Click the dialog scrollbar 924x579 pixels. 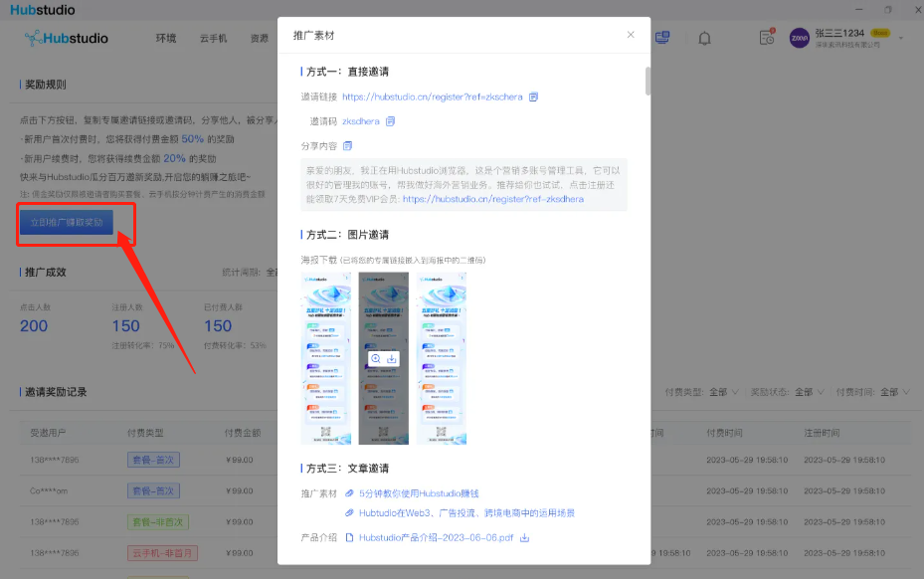647,82
